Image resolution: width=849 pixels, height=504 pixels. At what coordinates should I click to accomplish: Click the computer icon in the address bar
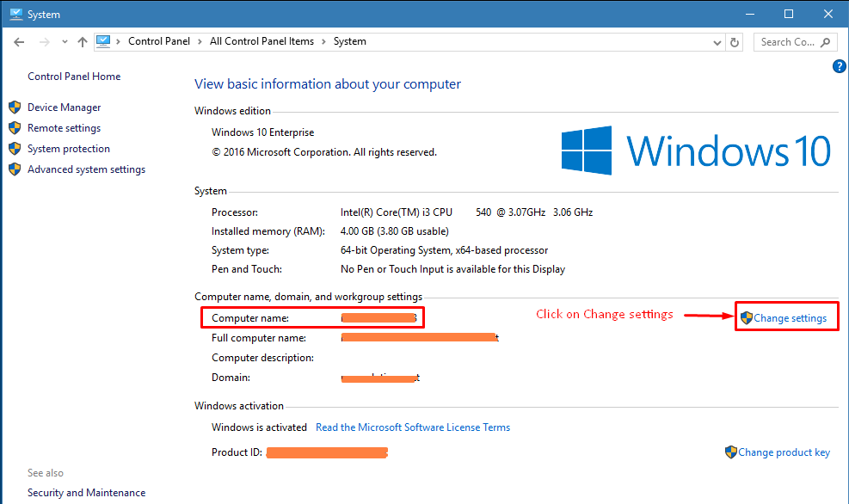tap(104, 41)
